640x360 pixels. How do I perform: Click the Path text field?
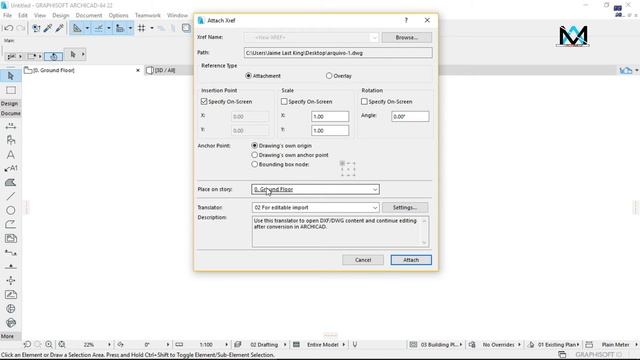(338, 53)
